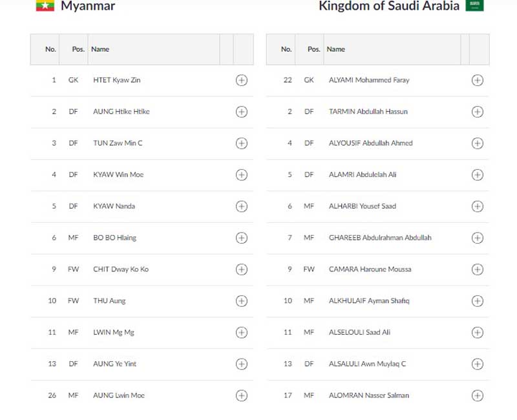Click plus icon next to CAMARA Haroune Moussa
Viewport: 517px width, 420px height.
coord(477,269)
